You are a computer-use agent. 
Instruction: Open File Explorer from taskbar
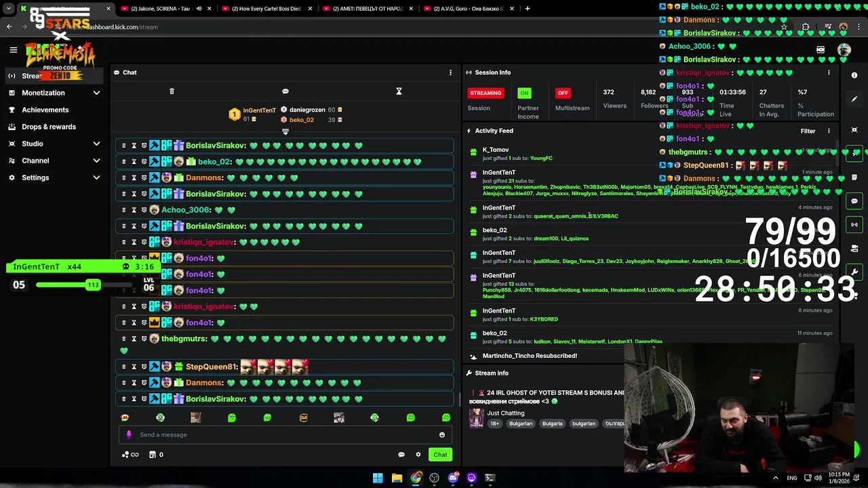pyautogui.click(x=397, y=478)
